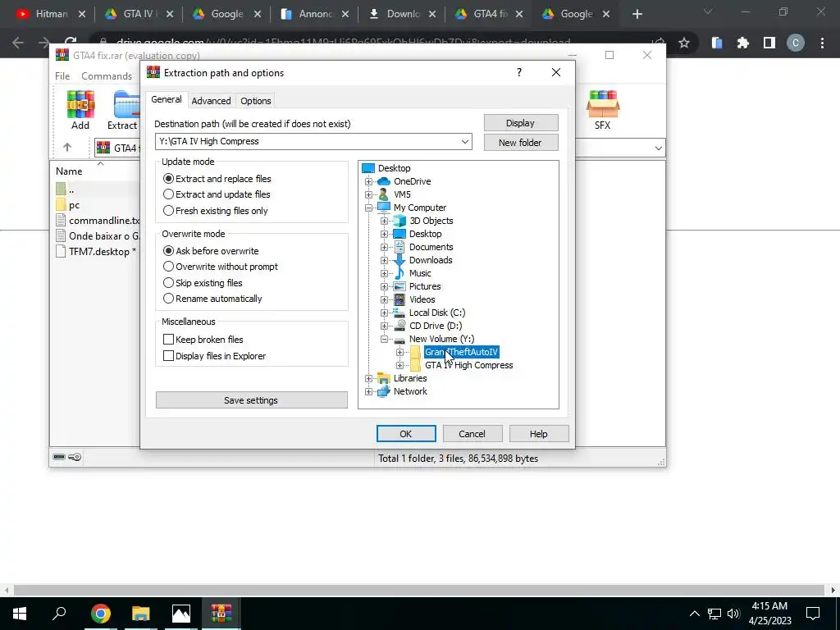Click the Display button
Viewport: 840px width, 630px height.
pyautogui.click(x=521, y=123)
